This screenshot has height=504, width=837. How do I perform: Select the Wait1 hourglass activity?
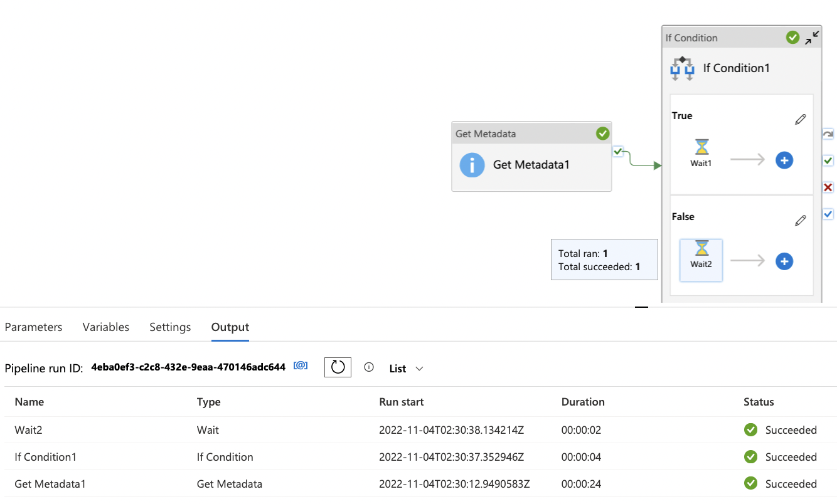point(701,147)
